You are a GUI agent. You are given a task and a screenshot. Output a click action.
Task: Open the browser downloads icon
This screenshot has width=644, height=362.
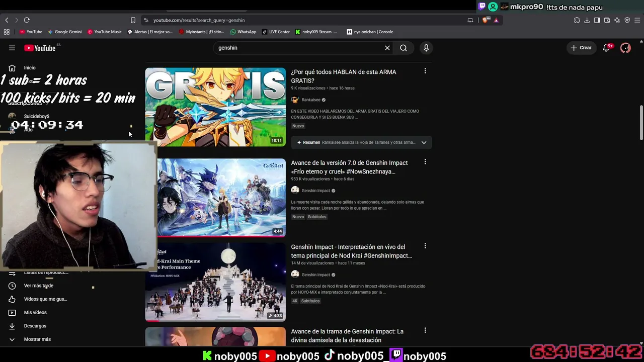click(x=587, y=20)
